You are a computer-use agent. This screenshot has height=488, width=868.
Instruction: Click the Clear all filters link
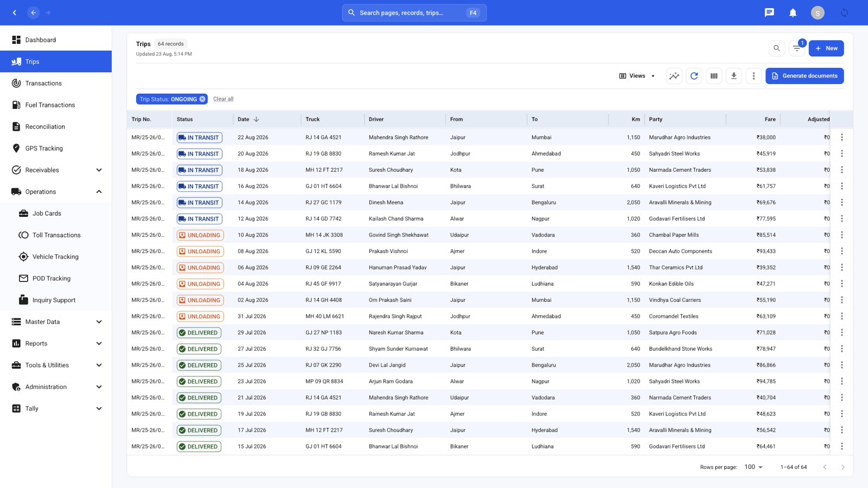click(x=223, y=99)
